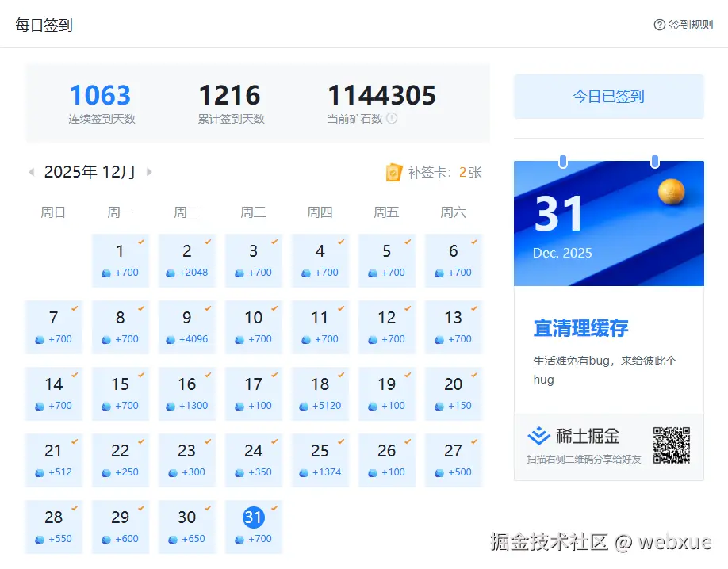Click the gold orb on the December card
Image resolution: width=728 pixels, height=569 pixels.
click(x=672, y=190)
